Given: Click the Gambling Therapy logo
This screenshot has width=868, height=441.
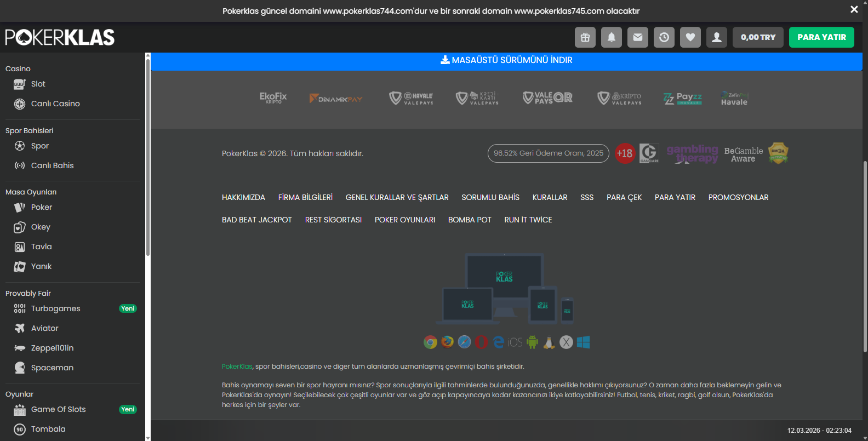Looking at the screenshot, I should [x=692, y=154].
